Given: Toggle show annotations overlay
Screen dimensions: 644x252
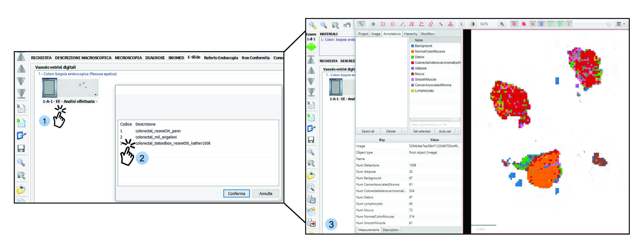Looking at the screenshot, I should (x=514, y=24).
